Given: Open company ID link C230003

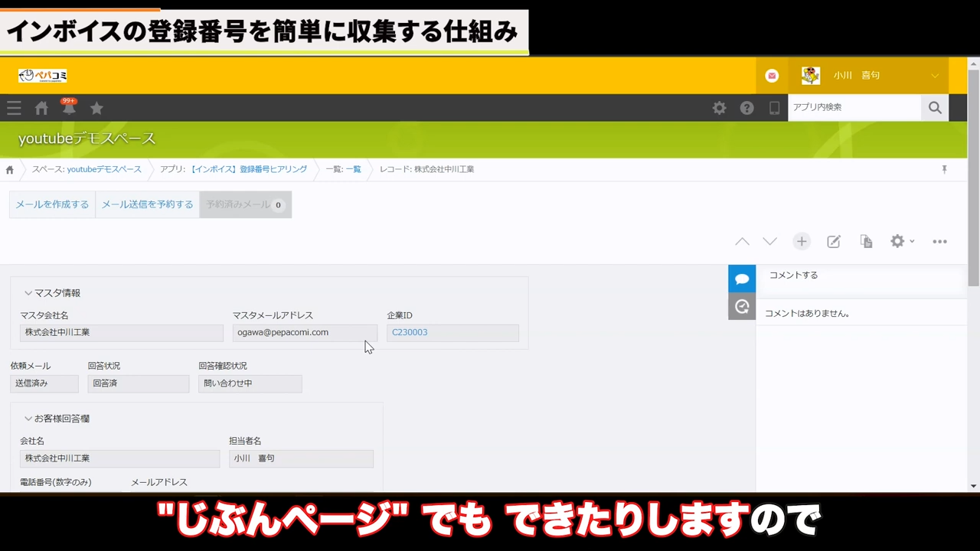Looking at the screenshot, I should tap(410, 332).
